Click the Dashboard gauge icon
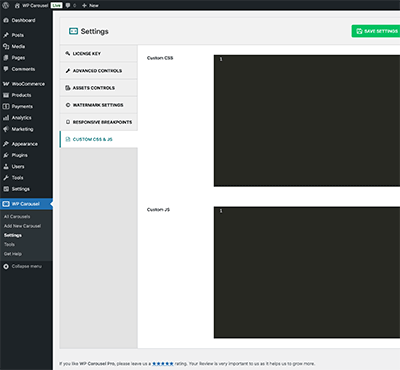 tap(6, 20)
